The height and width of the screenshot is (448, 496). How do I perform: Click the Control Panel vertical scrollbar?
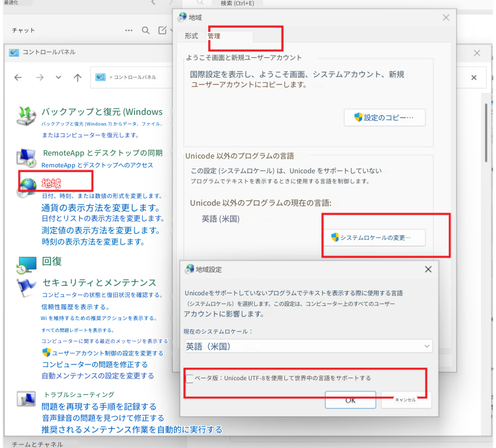[x=487, y=133]
